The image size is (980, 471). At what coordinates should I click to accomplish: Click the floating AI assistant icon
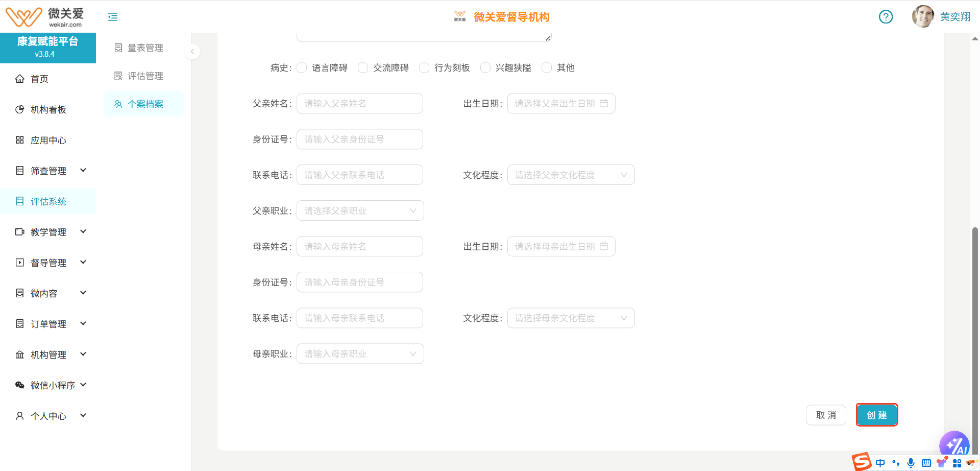(x=954, y=444)
